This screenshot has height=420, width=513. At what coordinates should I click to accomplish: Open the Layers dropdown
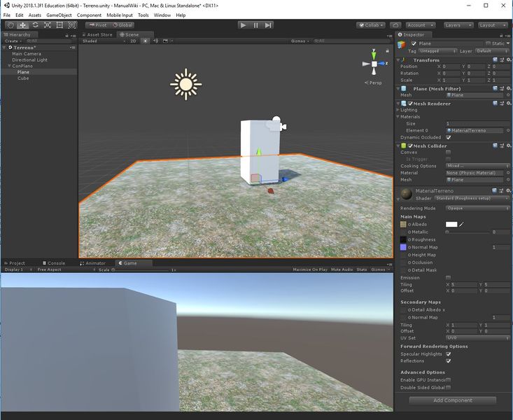coord(458,25)
